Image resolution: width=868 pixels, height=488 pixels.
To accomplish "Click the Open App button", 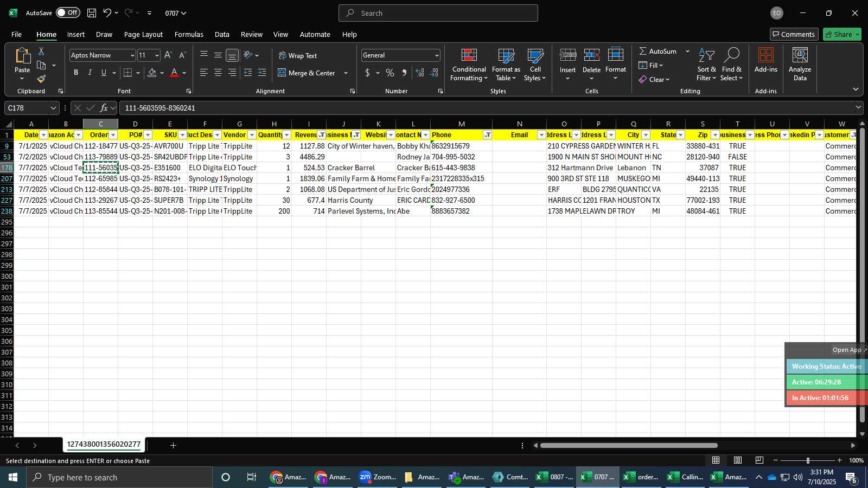I will [x=848, y=350].
